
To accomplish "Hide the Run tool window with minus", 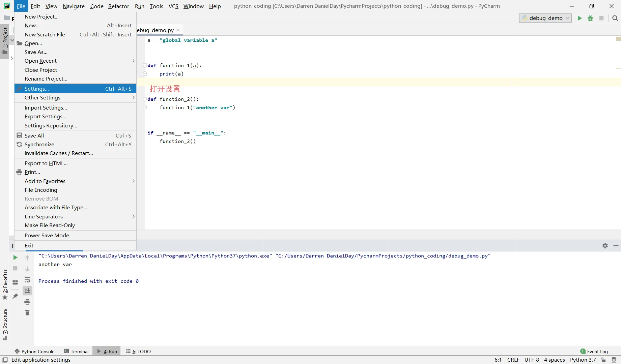I will 616,246.
